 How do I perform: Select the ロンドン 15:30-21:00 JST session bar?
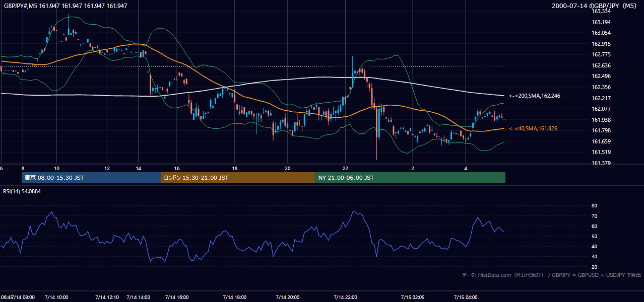[x=238, y=178]
